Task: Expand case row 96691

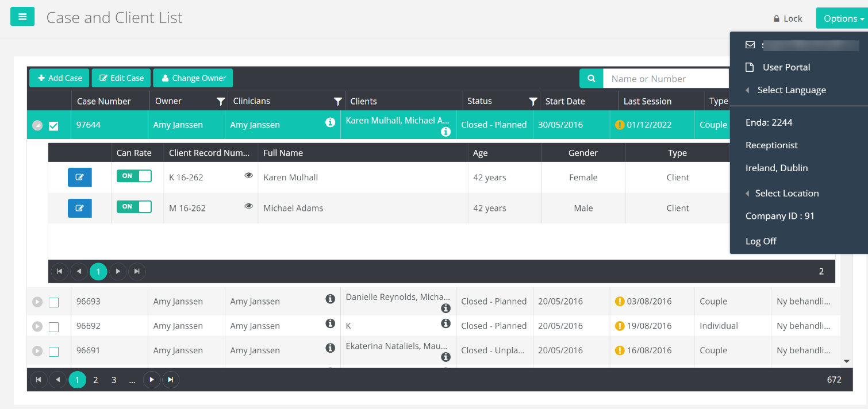Action: (37, 350)
